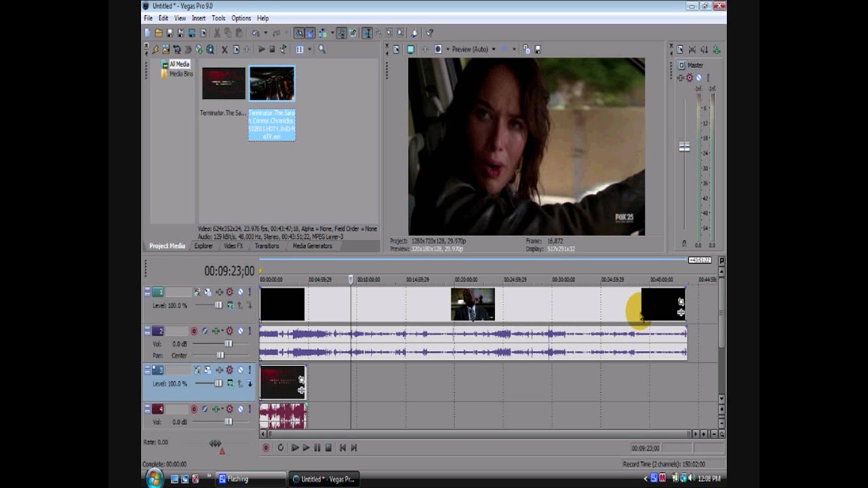Open the project Properties toolbar icon

(x=203, y=33)
